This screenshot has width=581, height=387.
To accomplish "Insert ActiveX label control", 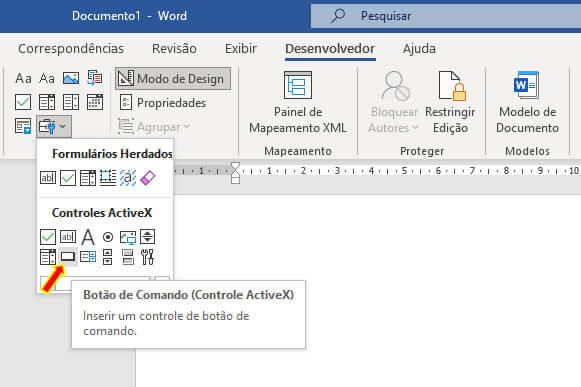I will pos(88,236).
